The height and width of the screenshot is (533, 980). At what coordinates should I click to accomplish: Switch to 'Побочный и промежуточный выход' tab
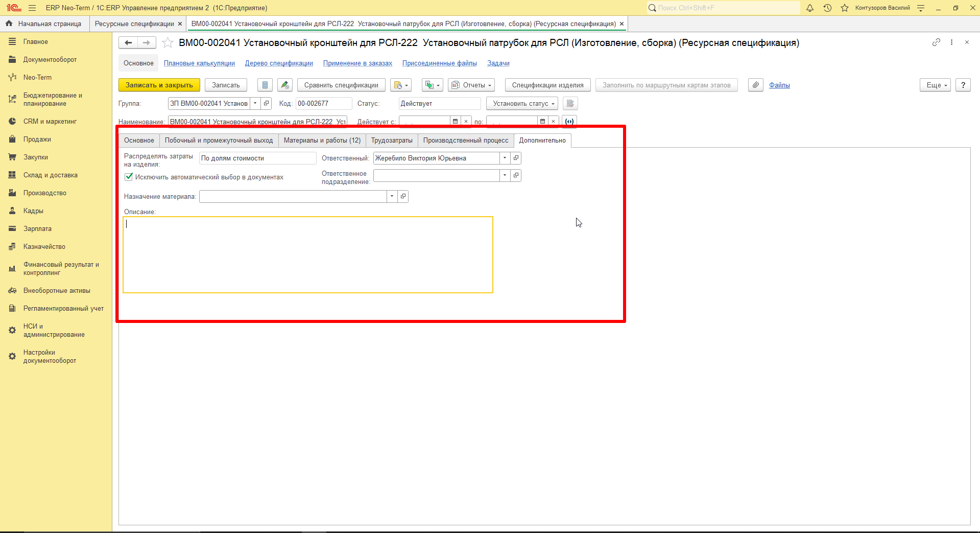[x=219, y=140]
